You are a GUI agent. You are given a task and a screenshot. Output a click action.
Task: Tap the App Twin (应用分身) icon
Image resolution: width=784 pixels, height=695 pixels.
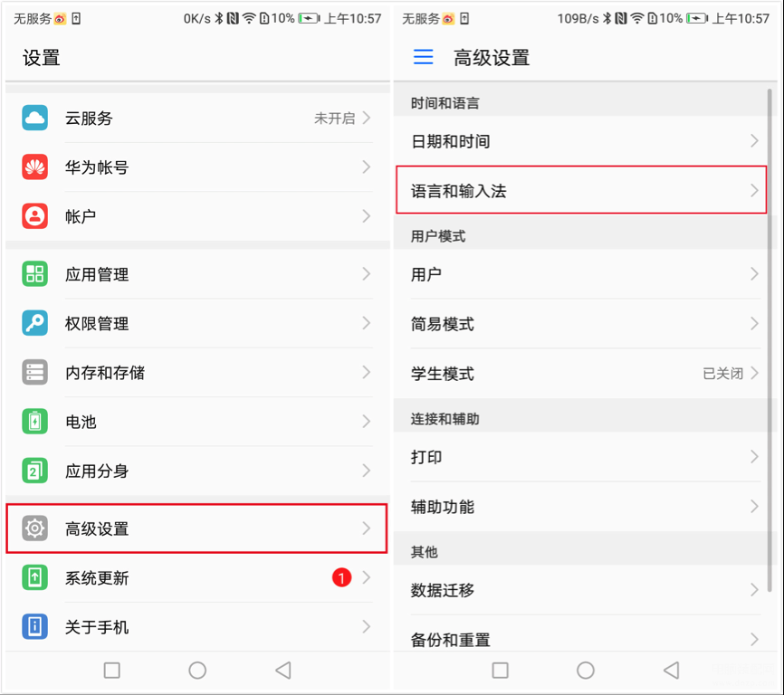[35, 471]
